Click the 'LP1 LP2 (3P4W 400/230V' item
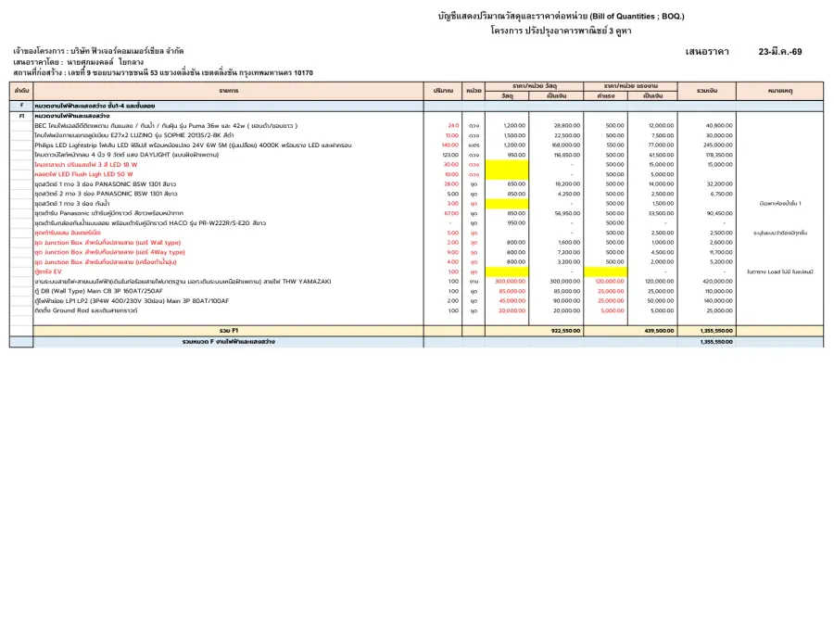834x644 pixels. [x=132, y=301]
